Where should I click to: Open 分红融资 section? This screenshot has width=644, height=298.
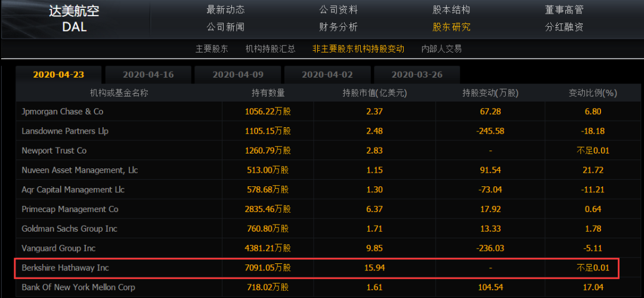[564, 27]
